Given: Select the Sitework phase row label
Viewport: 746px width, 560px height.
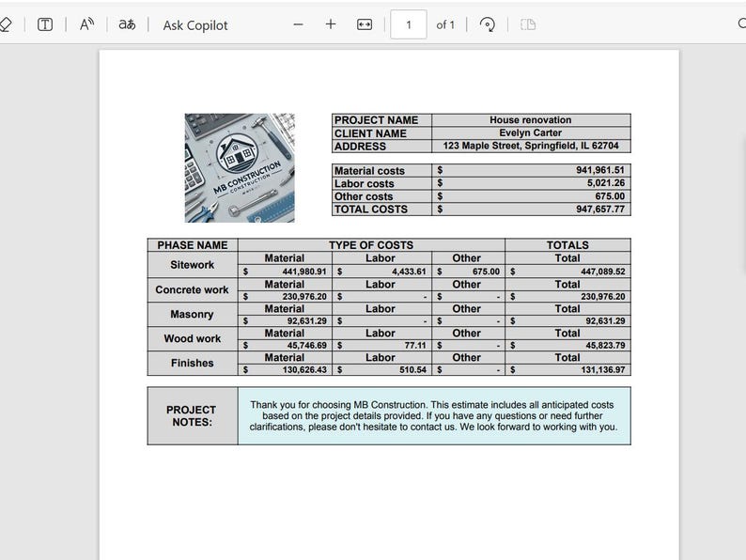Looking at the screenshot, I should coord(193,265).
